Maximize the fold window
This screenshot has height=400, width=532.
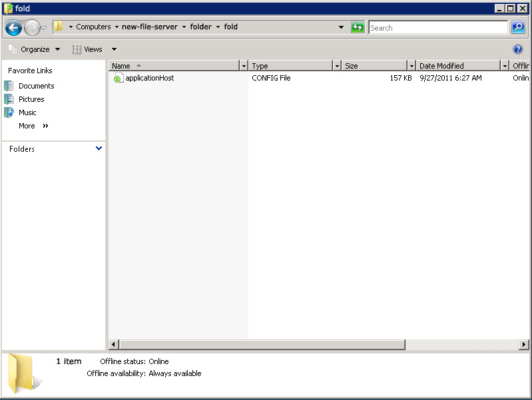(510, 9)
